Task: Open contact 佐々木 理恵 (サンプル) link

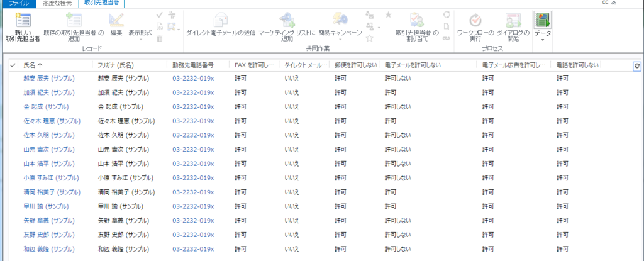Action: (x=52, y=121)
